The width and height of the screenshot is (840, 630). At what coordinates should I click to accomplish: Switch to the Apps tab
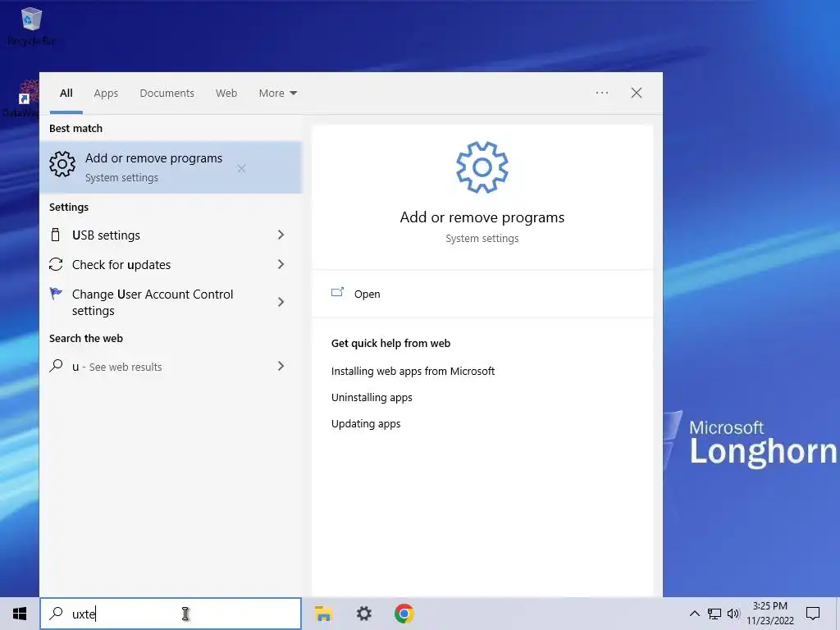pyautogui.click(x=106, y=94)
